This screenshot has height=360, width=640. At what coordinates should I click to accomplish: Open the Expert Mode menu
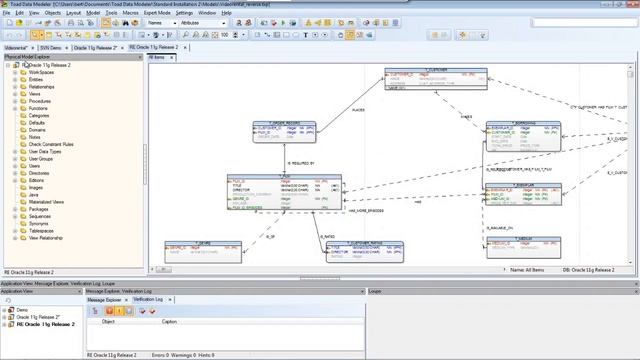157,13
